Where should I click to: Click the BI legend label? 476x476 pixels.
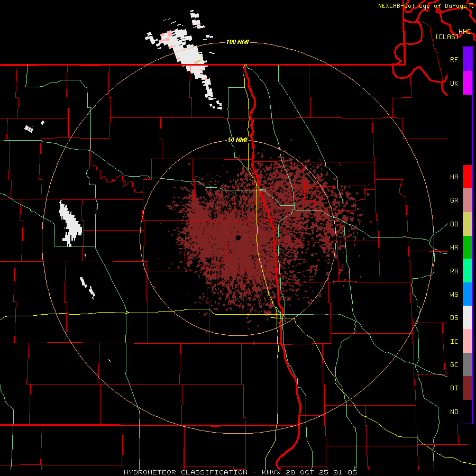tap(454, 388)
